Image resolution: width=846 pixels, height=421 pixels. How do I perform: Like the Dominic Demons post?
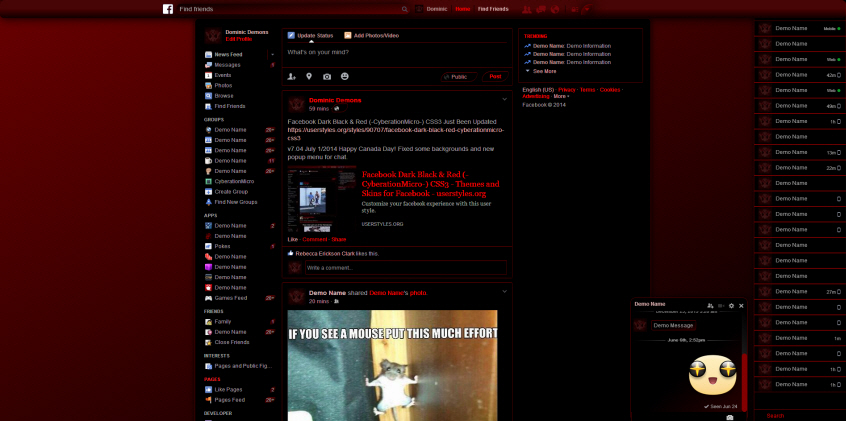[x=292, y=239]
